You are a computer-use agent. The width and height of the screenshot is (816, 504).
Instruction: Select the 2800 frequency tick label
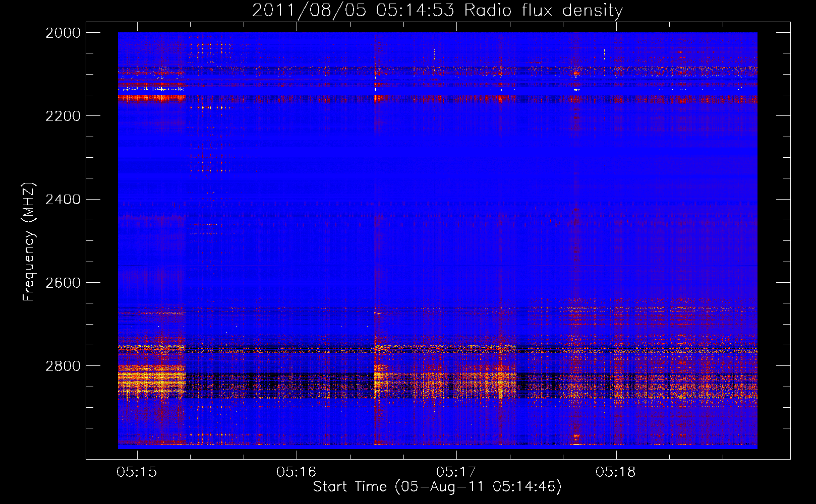point(63,366)
